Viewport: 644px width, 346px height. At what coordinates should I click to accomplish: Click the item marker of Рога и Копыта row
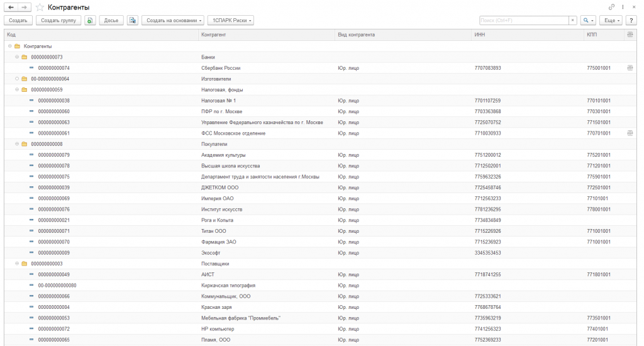point(31,220)
